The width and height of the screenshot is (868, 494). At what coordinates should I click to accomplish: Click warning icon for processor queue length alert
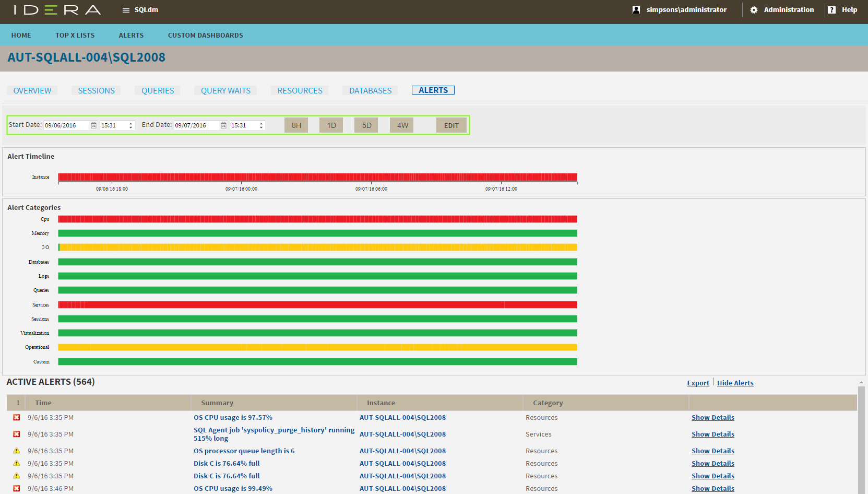[17, 451]
